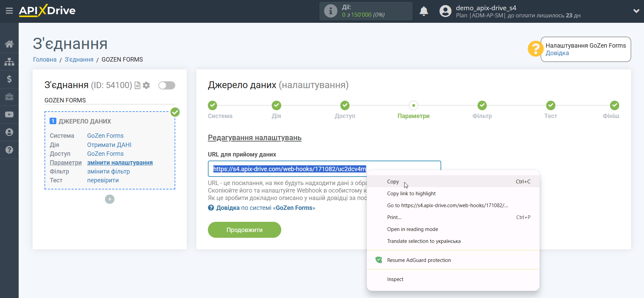Click the user avatar icon

[x=445, y=11]
